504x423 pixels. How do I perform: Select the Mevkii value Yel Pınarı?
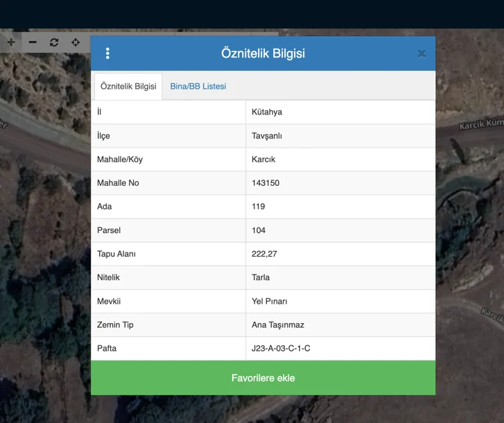(269, 301)
